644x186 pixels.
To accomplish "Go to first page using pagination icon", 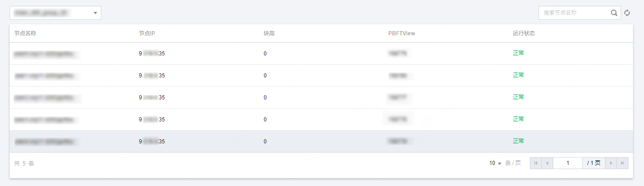I will tap(535, 163).
